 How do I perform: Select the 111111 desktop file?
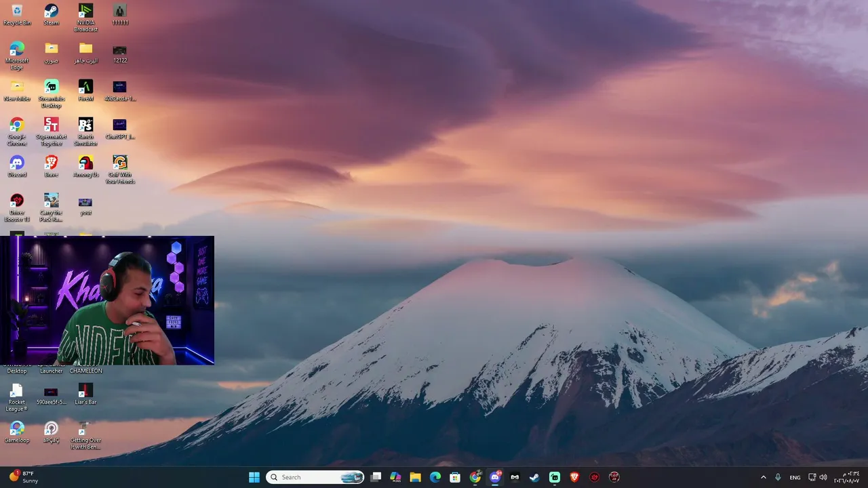coord(120,15)
